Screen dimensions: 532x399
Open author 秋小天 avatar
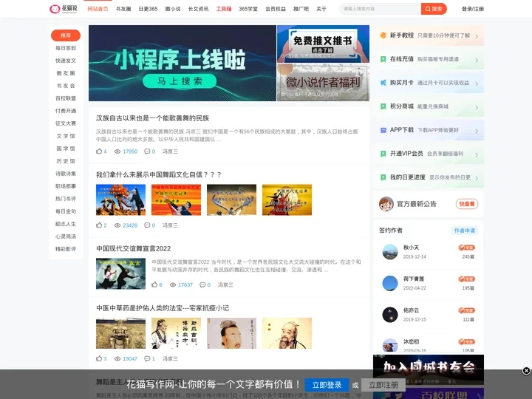390,252
